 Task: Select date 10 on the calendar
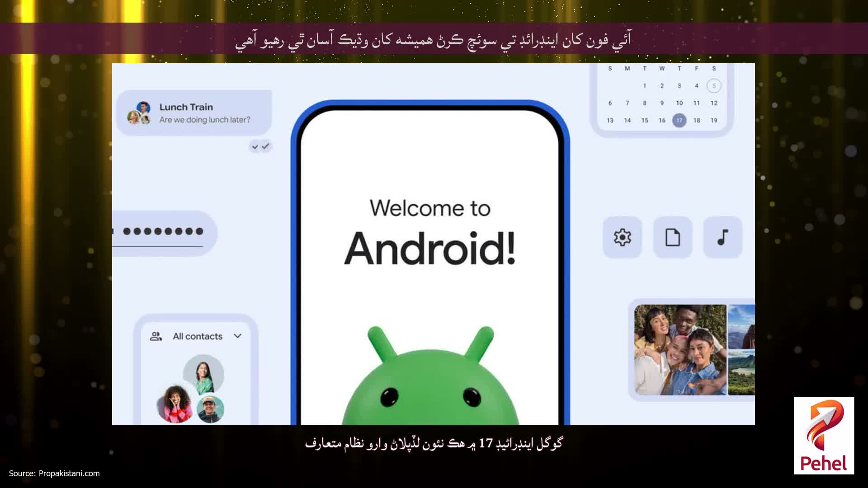679,103
